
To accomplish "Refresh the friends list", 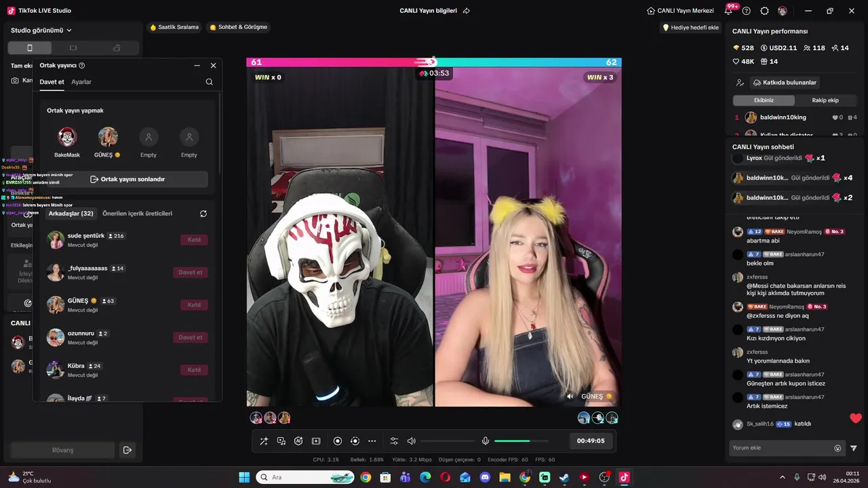I will [203, 213].
